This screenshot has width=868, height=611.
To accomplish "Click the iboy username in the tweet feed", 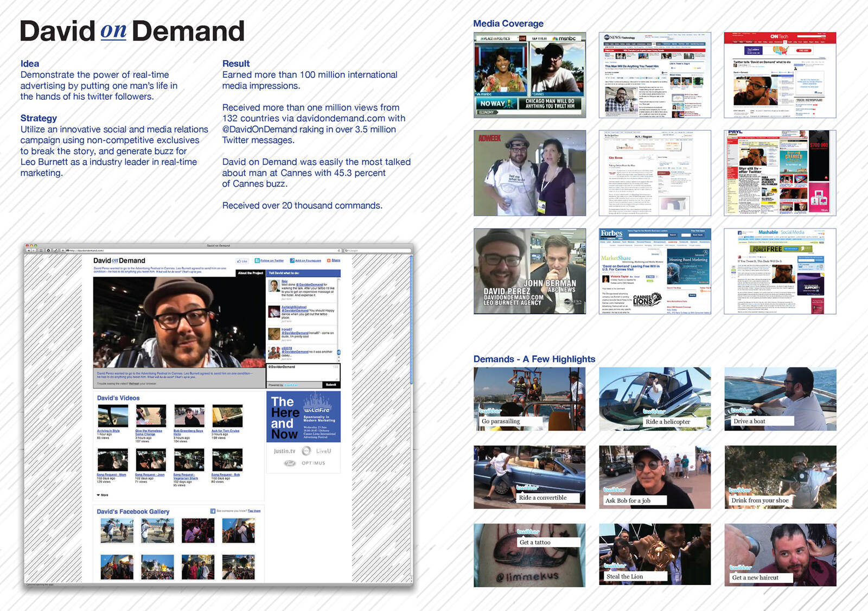I will click(285, 281).
